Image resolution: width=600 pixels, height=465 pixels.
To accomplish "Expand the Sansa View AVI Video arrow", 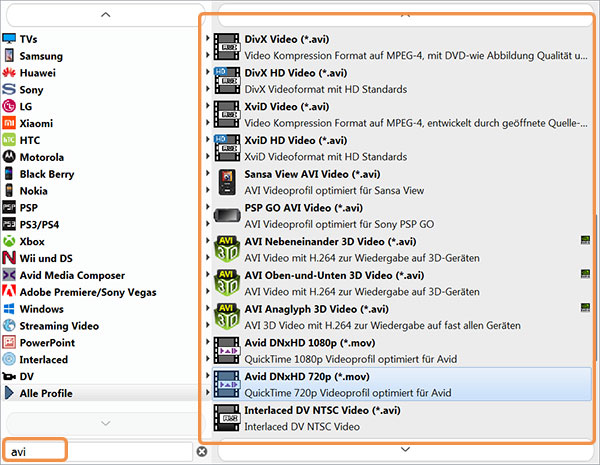I will click(x=207, y=173).
